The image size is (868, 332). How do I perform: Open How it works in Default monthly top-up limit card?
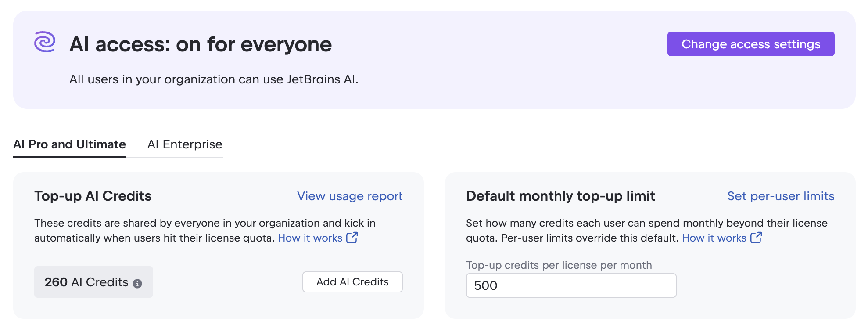(x=714, y=238)
